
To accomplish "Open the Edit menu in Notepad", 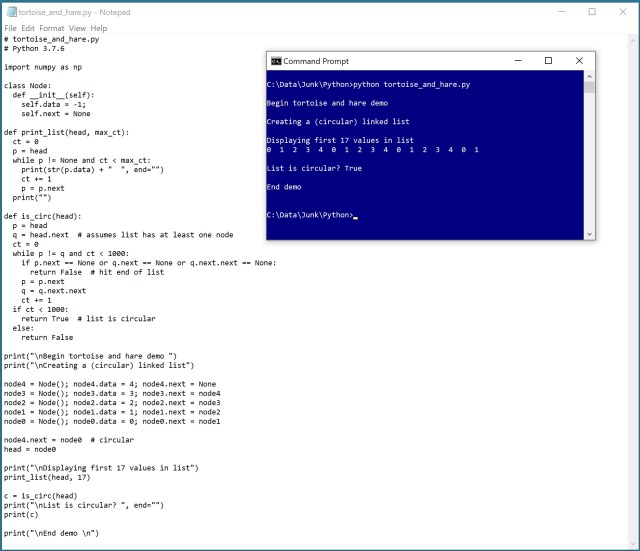I will click(27, 28).
